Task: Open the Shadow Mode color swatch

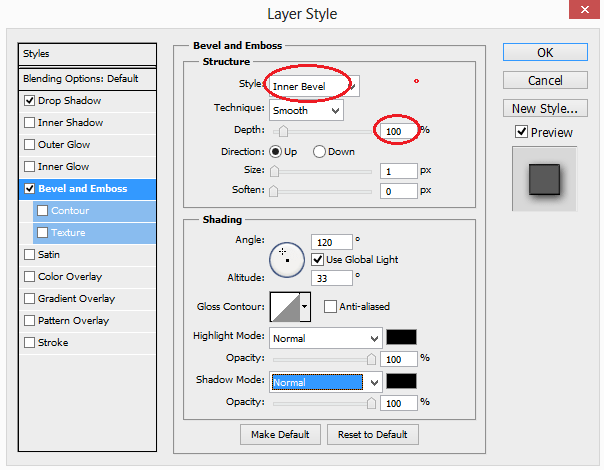Action: [x=401, y=381]
